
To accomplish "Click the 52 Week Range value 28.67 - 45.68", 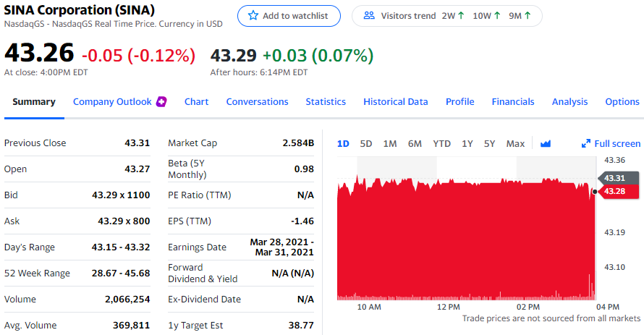I will tap(121, 273).
